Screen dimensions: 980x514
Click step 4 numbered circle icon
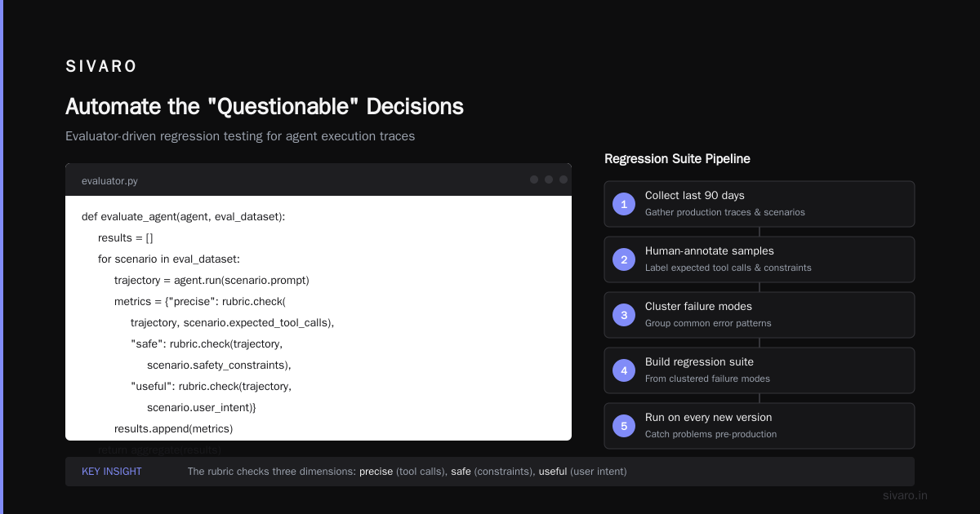(x=624, y=370)
